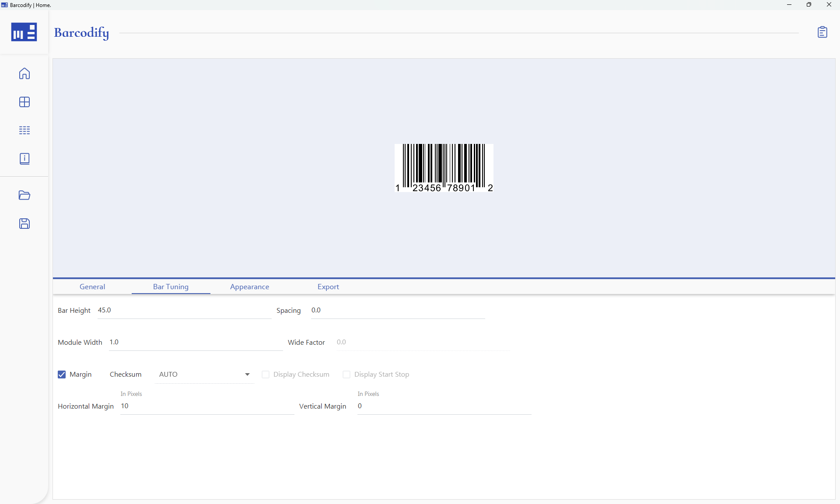Save the barcode using the save icon
840x504 pixels.
[x=24, y=224]
